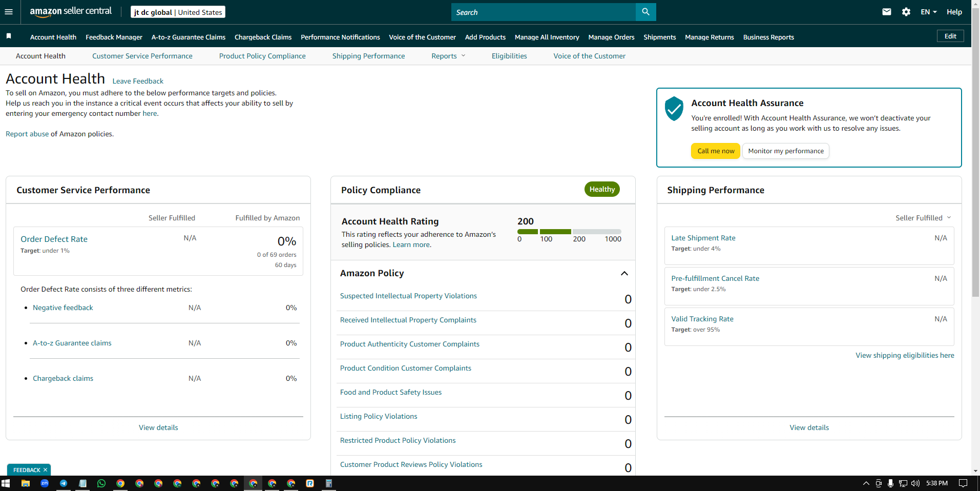Click the microphone tray icon
This screenshot has height=491, width=980.
891,483
